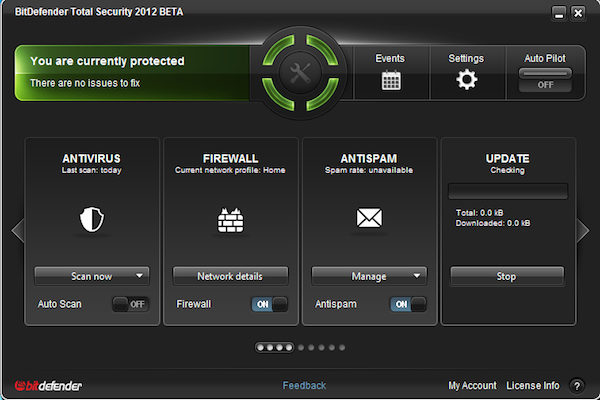Click the update progress bar

click(x=508, y=191)
